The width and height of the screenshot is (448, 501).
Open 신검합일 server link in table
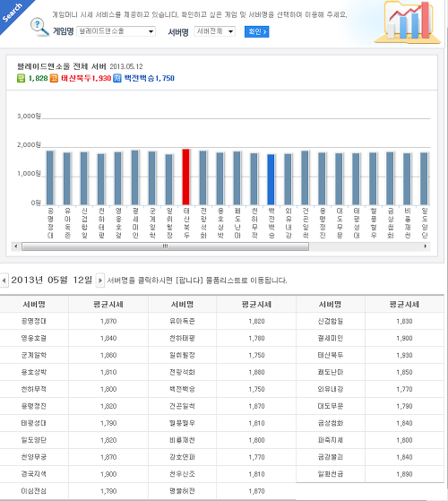(330, 321)
